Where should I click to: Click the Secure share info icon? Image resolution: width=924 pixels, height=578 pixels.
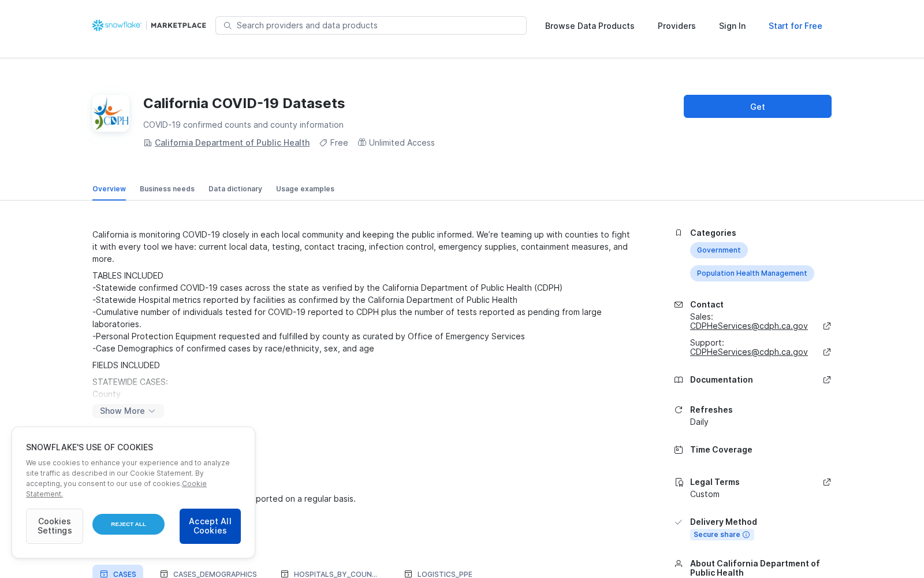pyautogui.click(x=746, y=535)
